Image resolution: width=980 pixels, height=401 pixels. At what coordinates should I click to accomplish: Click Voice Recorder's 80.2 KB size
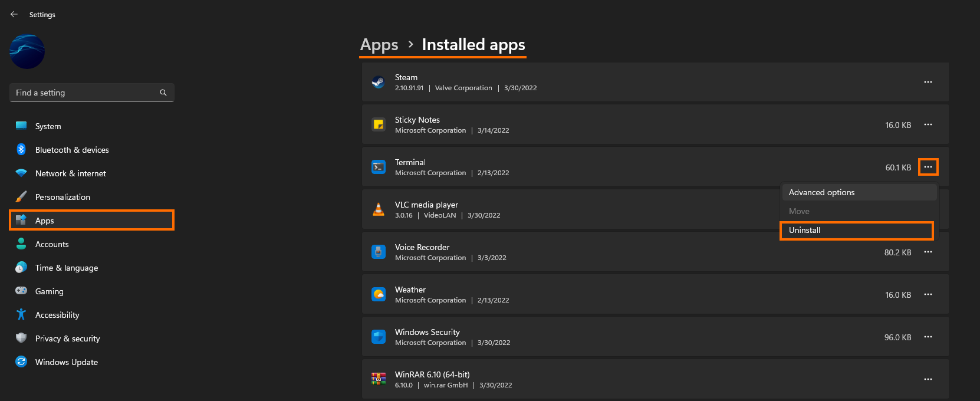897,252
